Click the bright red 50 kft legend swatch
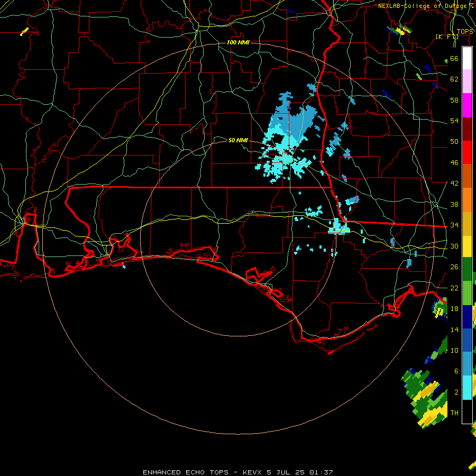The height and width of the screenshot is (476, 476). coord(467,152)
